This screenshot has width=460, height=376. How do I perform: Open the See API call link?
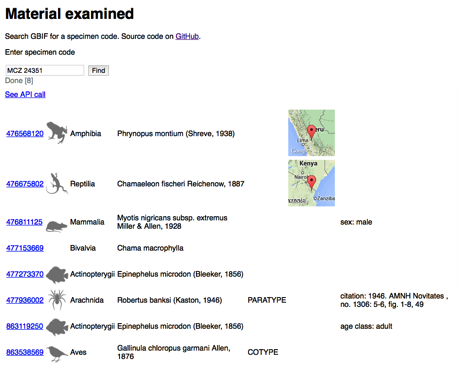[25, 94]
